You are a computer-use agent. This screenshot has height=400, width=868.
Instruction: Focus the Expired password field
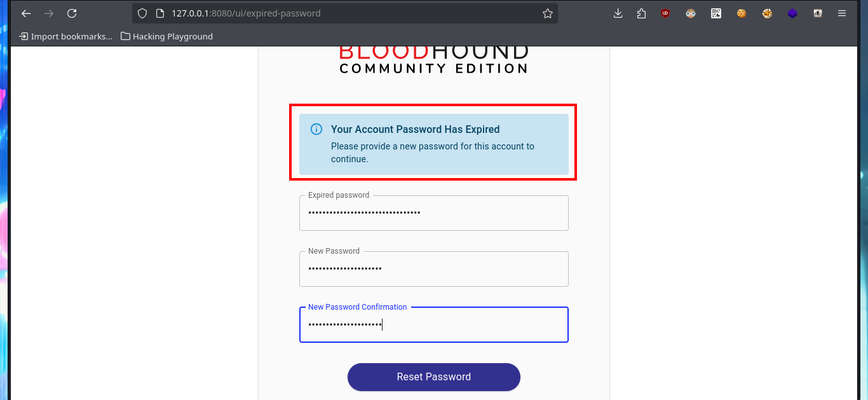point(434,213)
